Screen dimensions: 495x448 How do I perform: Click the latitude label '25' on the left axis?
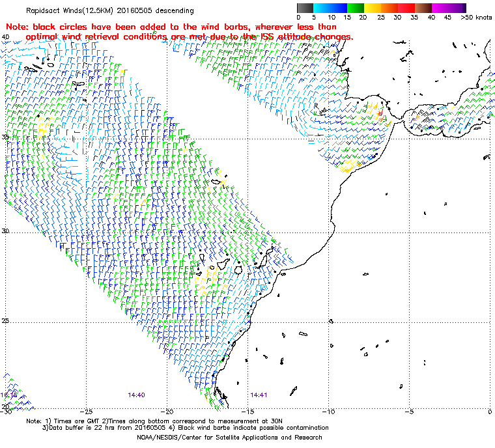5,321
